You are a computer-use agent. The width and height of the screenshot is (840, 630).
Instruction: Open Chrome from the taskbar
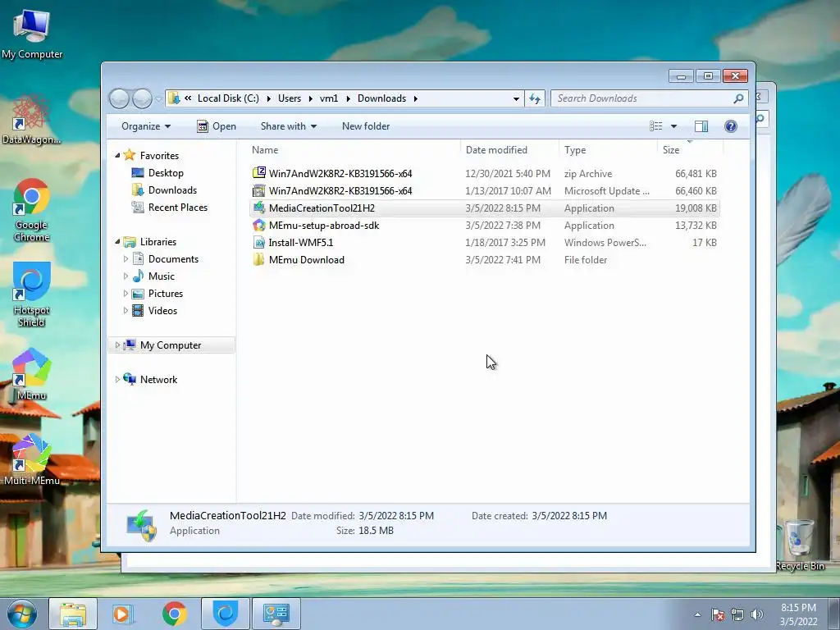[x=174, y=614]
